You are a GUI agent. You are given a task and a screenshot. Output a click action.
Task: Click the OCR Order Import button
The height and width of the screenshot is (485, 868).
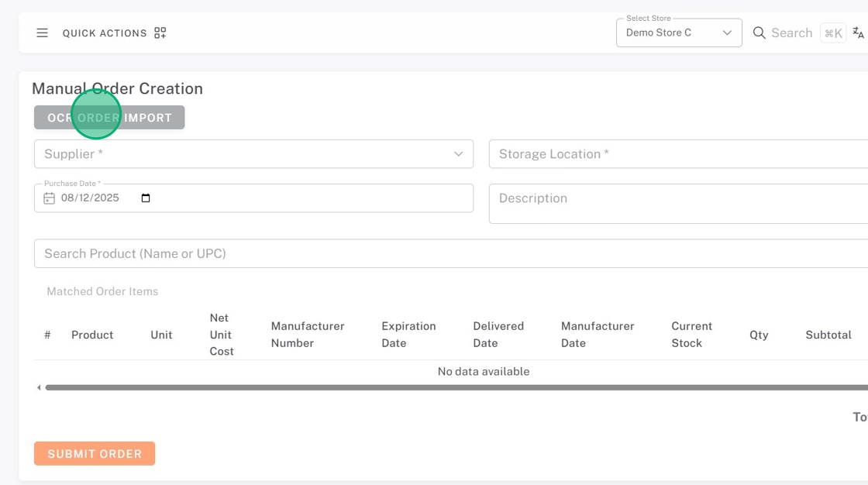coord(109,118)
